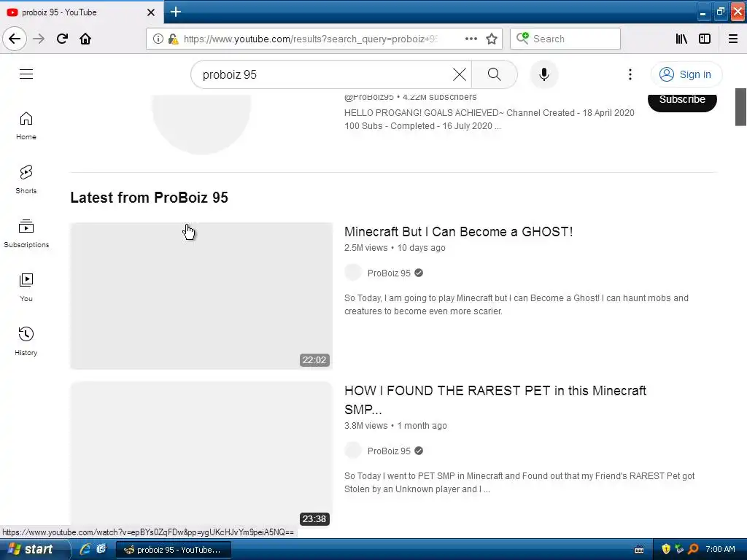Viewport: 747px width, 560px height.
Task: Open Shorts in YouTube sidebar
Action: point(26,179)
